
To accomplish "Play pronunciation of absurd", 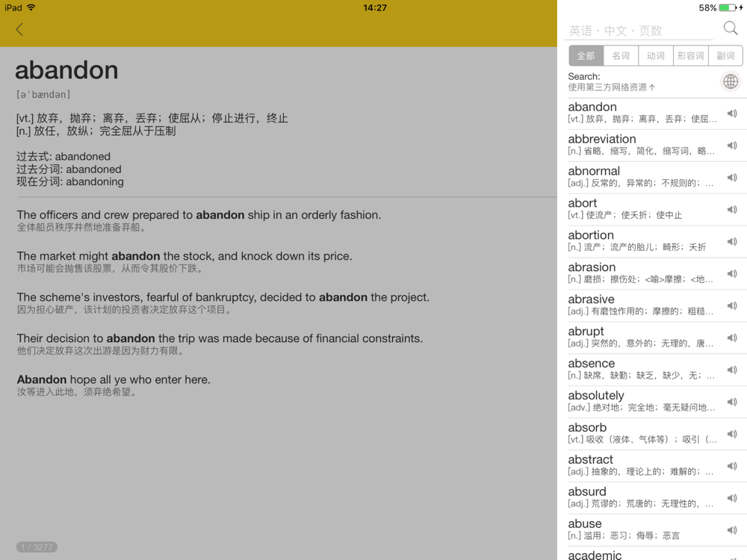I will click(x=732, y=498).
